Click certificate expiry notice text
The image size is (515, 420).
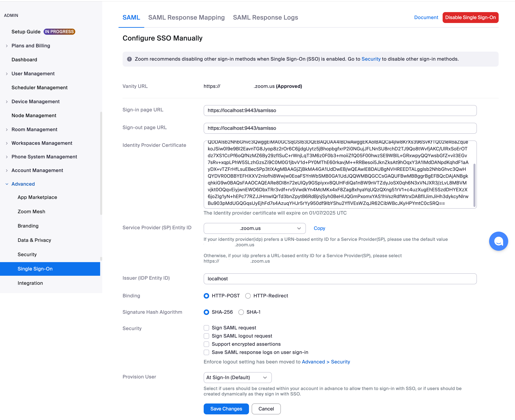click(x=275, y=213)
